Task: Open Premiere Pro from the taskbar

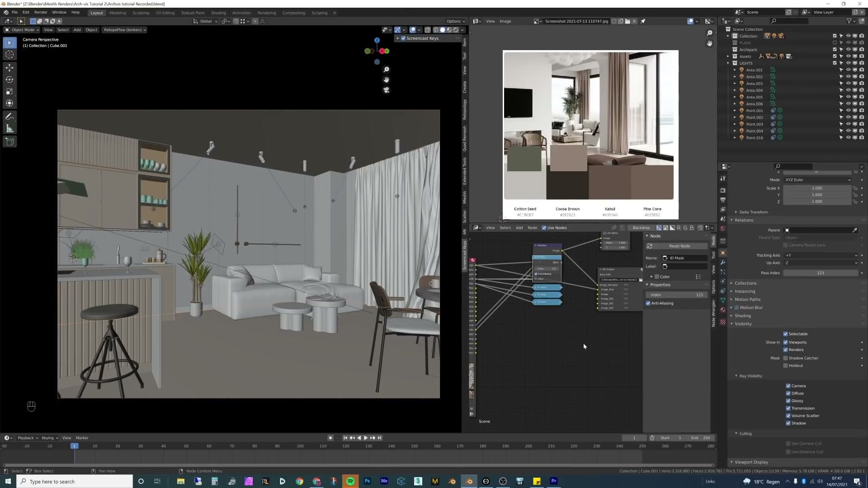Action: click(x=554, y=481)
